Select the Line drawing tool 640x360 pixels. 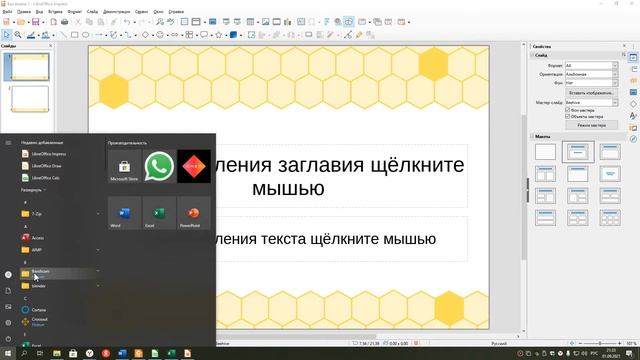point(63,35)
